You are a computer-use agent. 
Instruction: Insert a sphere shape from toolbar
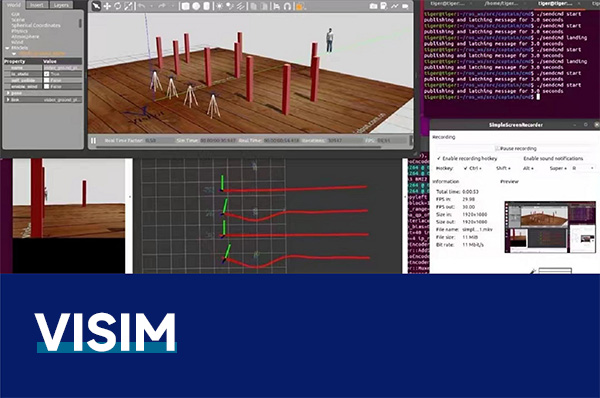point(196,6)
